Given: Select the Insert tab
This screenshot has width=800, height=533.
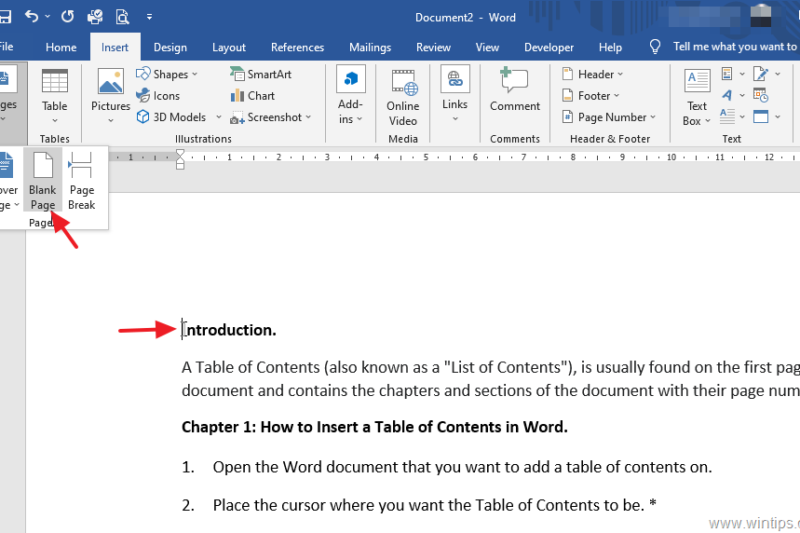Looking at the screenshot, I should (x=115, y=47).
